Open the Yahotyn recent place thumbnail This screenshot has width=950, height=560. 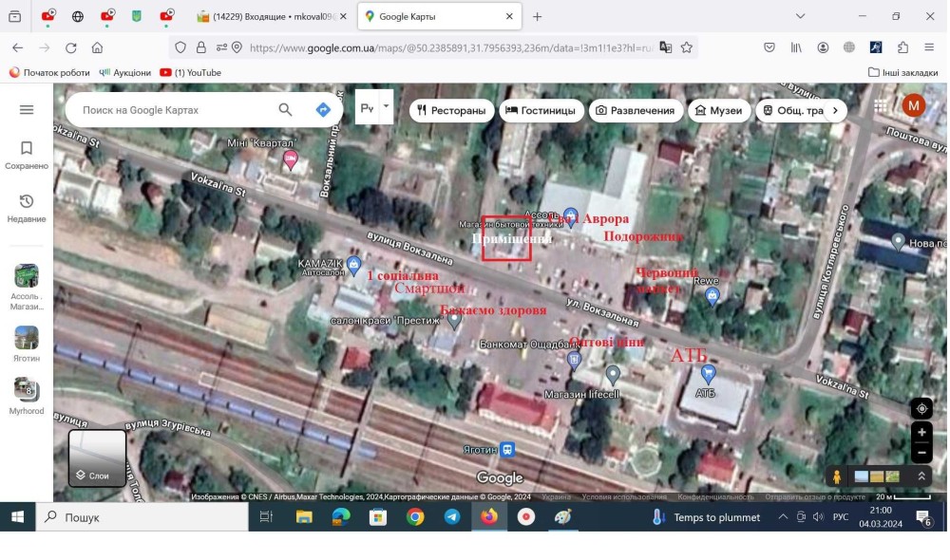point(27,344)
